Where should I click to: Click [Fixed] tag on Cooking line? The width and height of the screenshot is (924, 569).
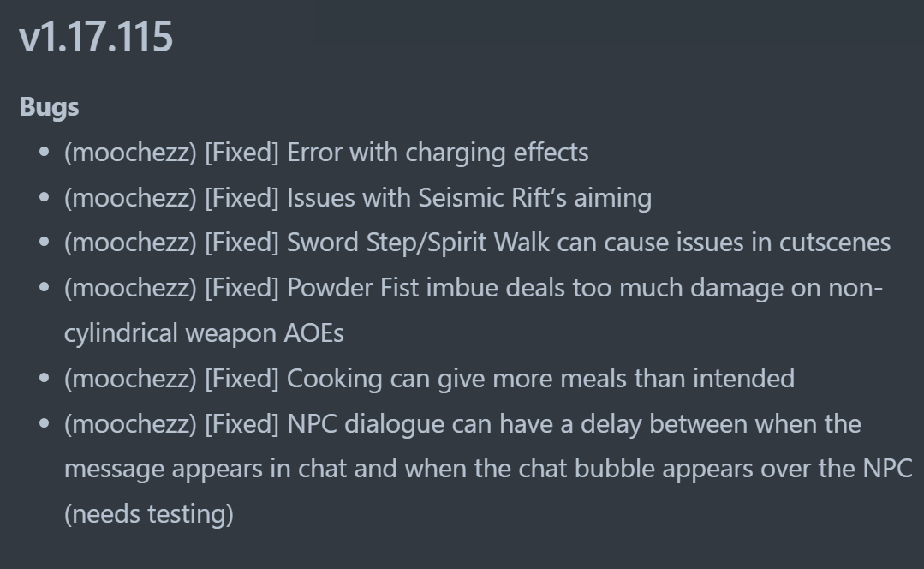click(241, 378)
